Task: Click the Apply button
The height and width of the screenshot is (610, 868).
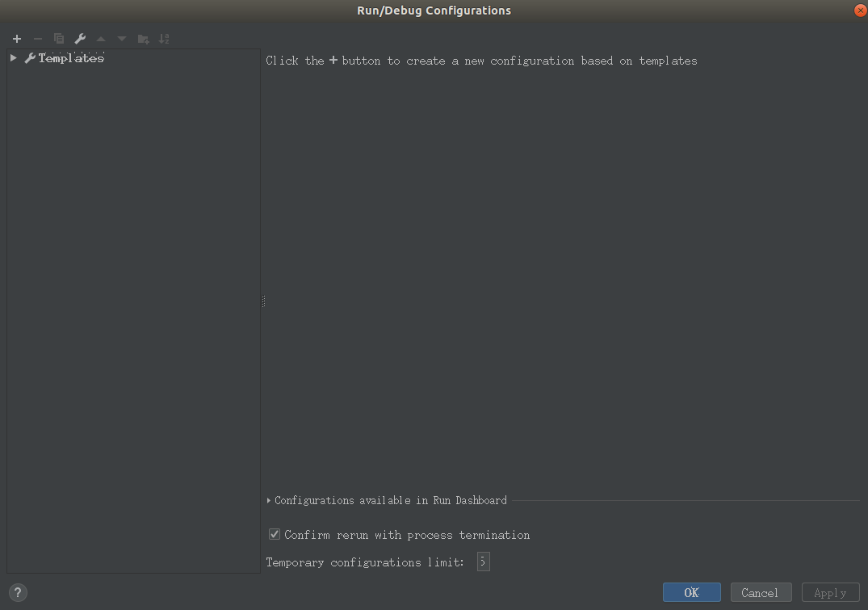Action: pos(830,592)
